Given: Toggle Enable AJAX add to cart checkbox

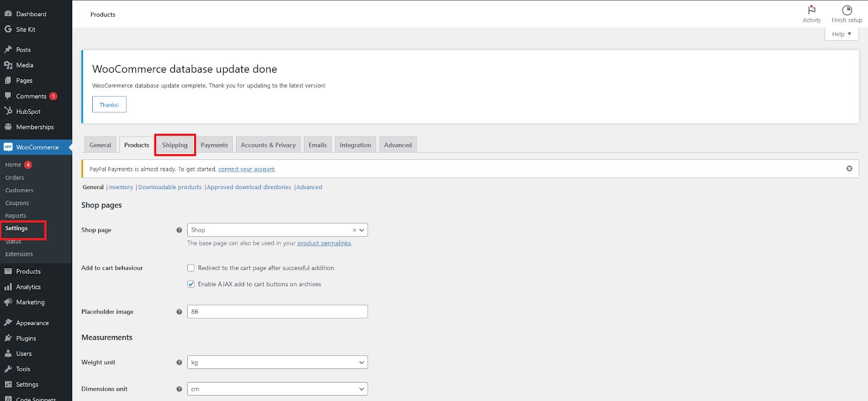Looking at the screenshot, I should 191,284.
